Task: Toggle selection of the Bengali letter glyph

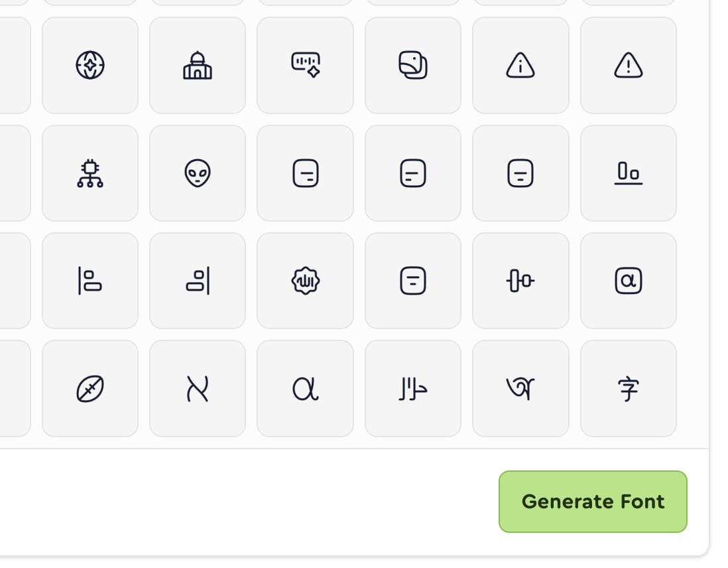Action: (x=520, y=388)
